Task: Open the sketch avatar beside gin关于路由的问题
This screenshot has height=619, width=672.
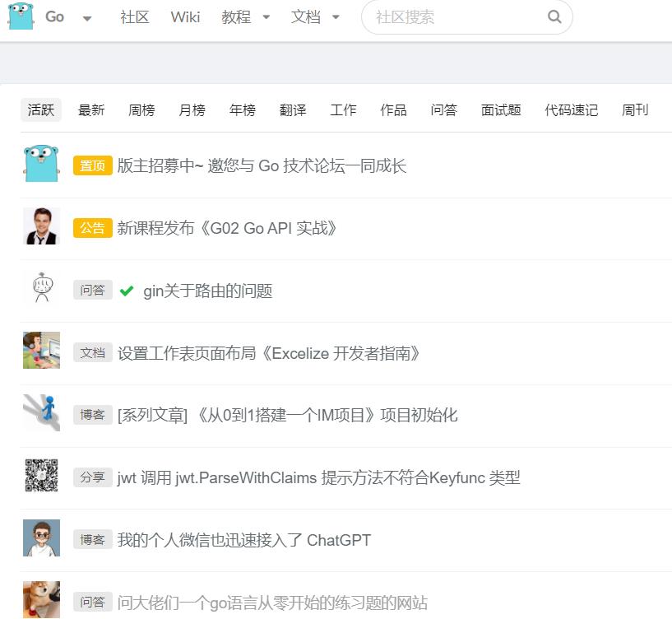Action: click(x=41, y=288)
